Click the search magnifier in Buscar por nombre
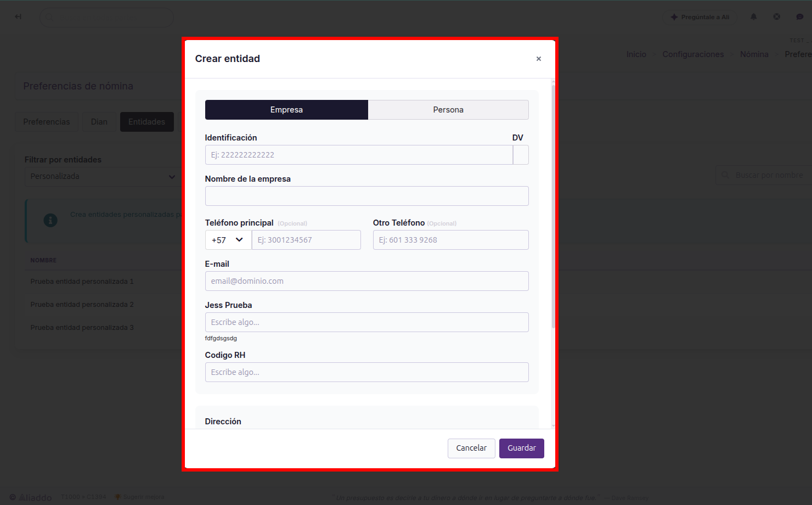The image size is (812, 505). pos(725,175)
